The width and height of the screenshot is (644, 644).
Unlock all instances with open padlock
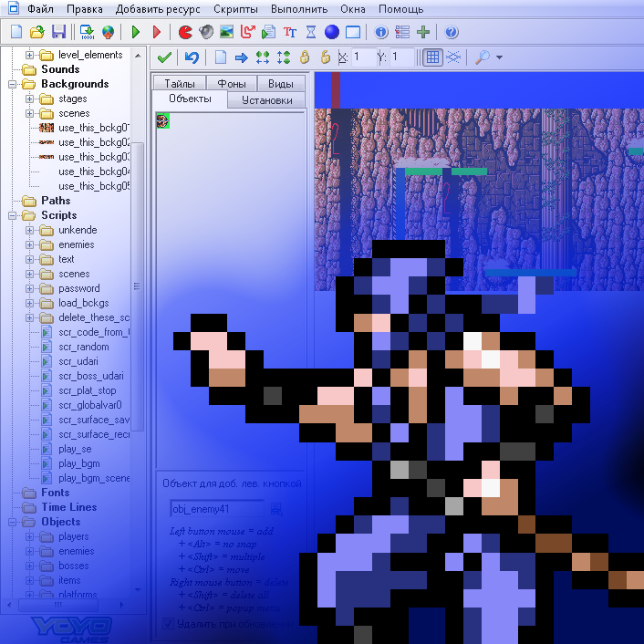(326, 57)
